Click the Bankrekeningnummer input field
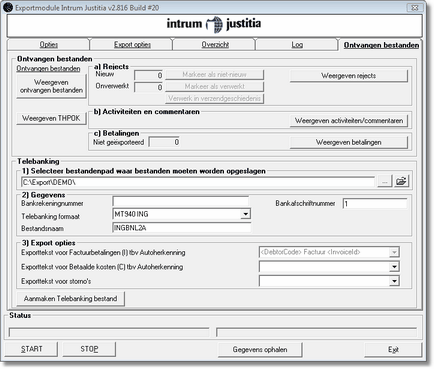The image size is (434, 369). click(181, 201)
